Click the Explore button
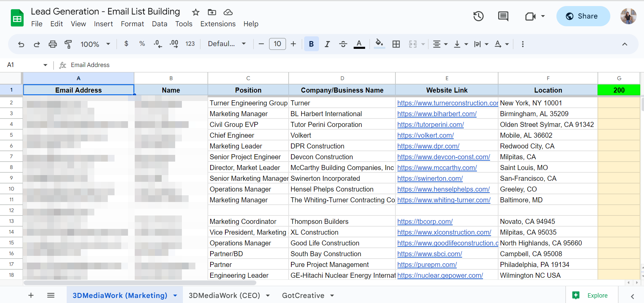 (591, 295)
